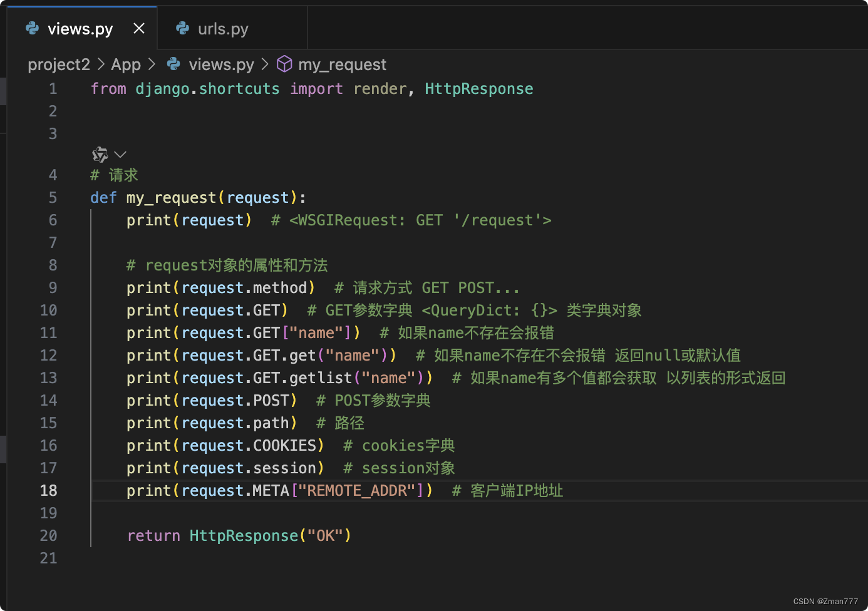Screen dimensions: 868x611
Task: Click the comment reading 请求 on line 4
Action: click(x=123, y=175)
